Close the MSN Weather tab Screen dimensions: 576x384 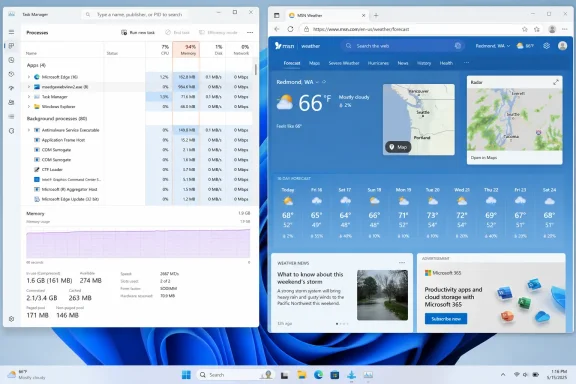click(363, 15)
